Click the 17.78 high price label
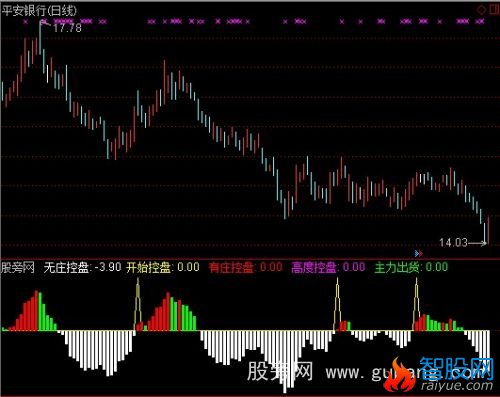500x397 pixels. [67, 28]
